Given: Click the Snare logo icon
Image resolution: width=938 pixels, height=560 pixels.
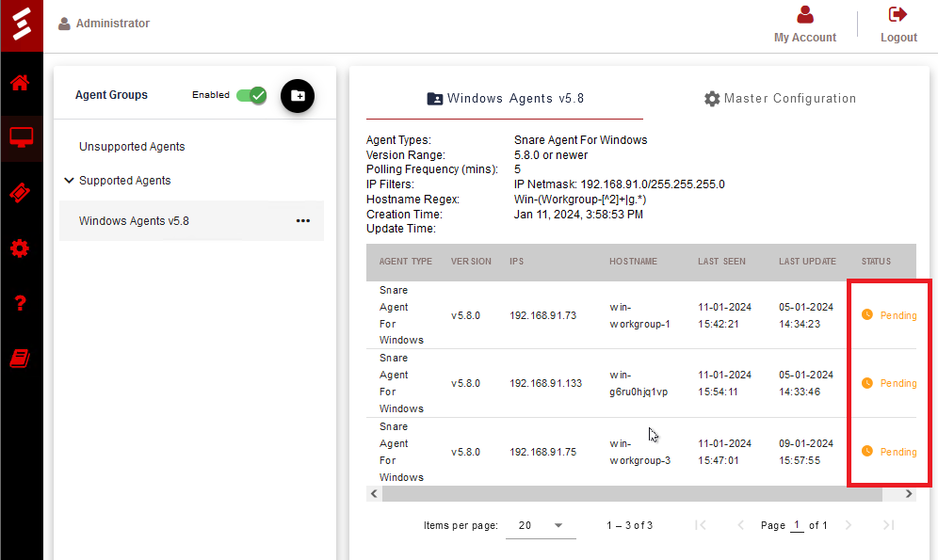Looking at the screenshot, I should (x=22, y=25).
